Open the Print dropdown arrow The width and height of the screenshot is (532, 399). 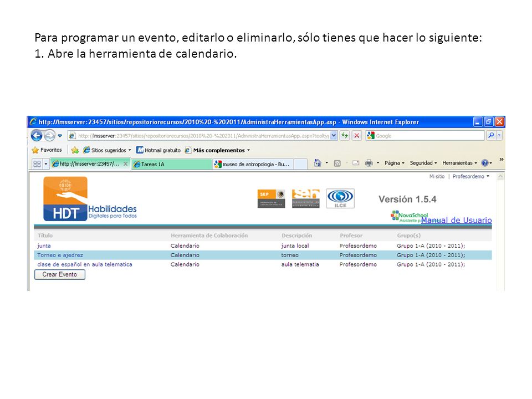click(377, 163)
